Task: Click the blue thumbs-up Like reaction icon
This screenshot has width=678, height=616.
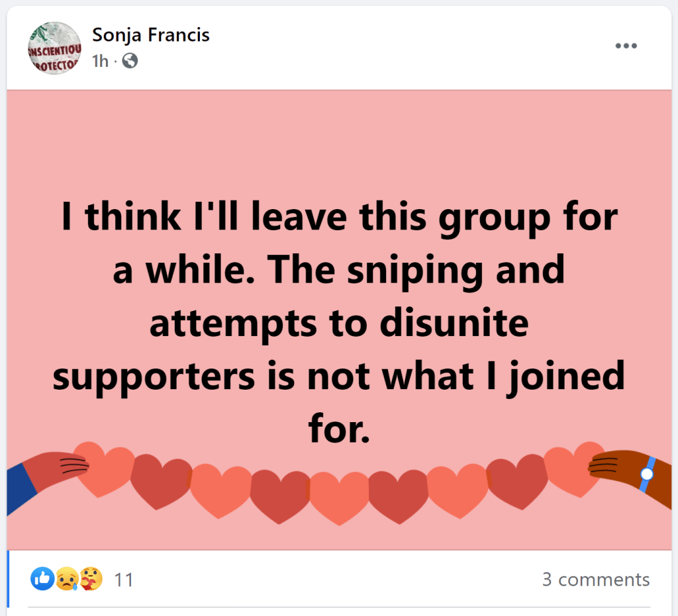Action: (42, 580)
